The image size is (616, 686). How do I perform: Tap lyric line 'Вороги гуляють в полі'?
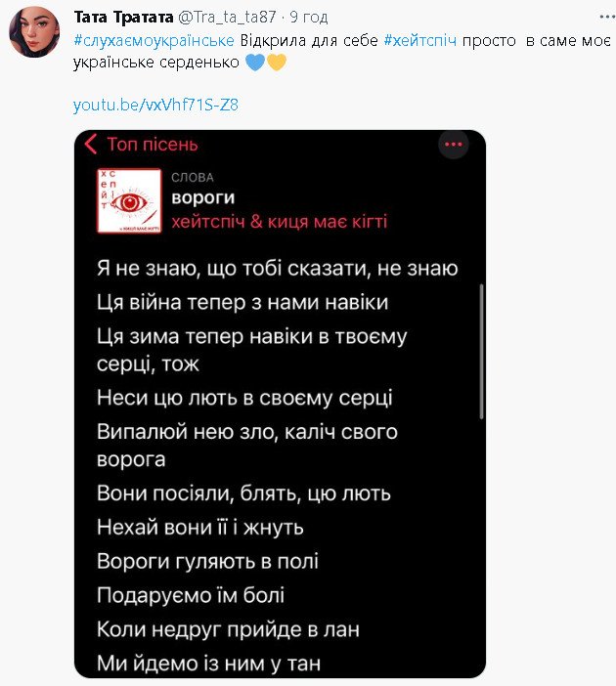pyautogui.click(x=207, y=562)
